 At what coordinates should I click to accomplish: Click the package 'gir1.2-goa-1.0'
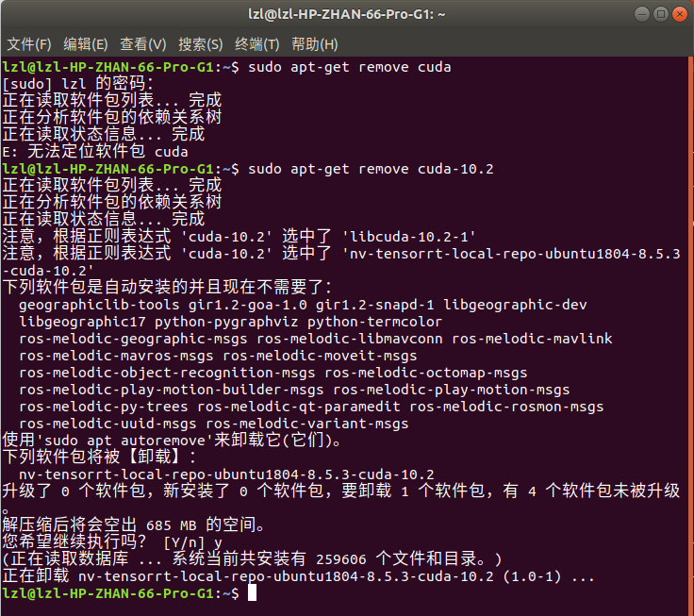click(247, 305)
